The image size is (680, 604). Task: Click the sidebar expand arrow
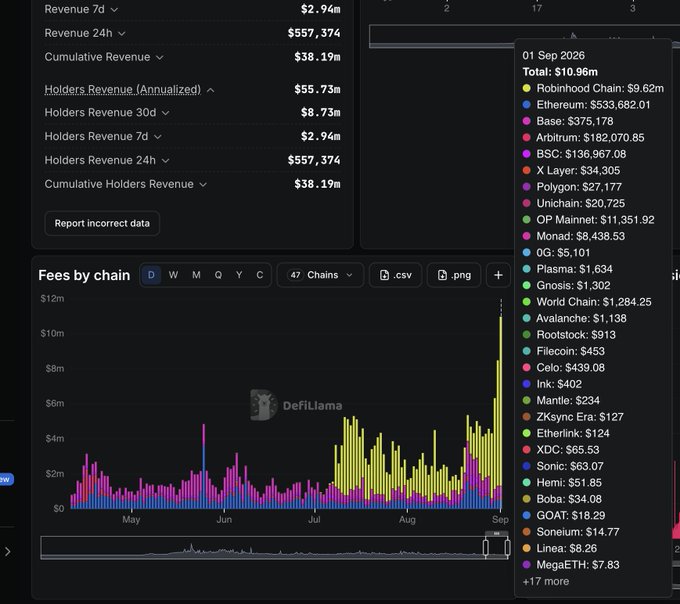coord(8,552)
